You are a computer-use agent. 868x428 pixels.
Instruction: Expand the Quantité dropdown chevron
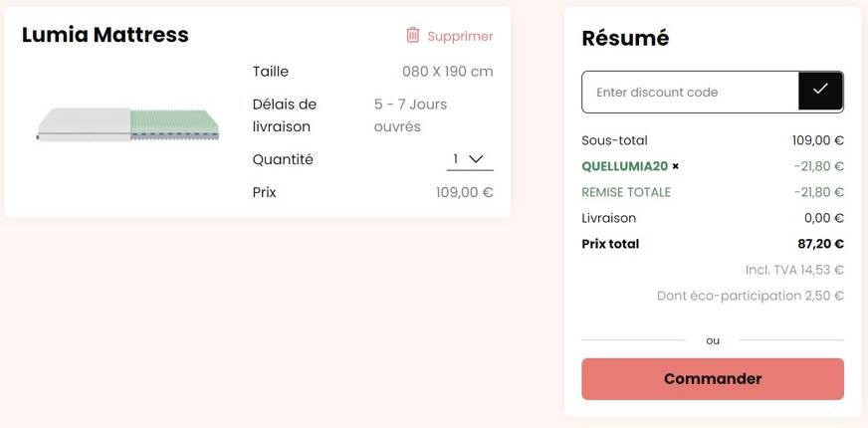click(476, 159)
